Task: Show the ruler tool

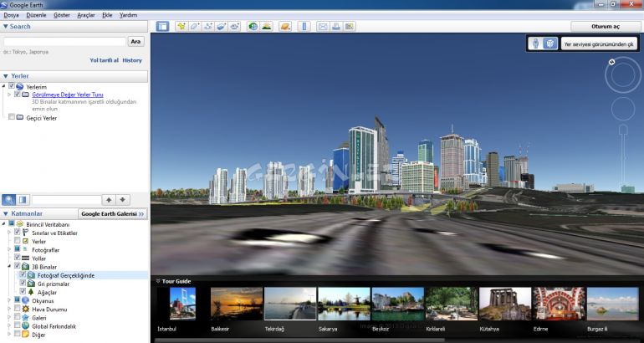Action: point(304,27)
